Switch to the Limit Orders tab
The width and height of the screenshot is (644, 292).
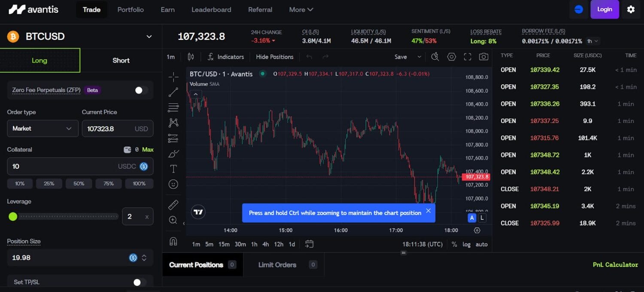click(x=277, y=265)
